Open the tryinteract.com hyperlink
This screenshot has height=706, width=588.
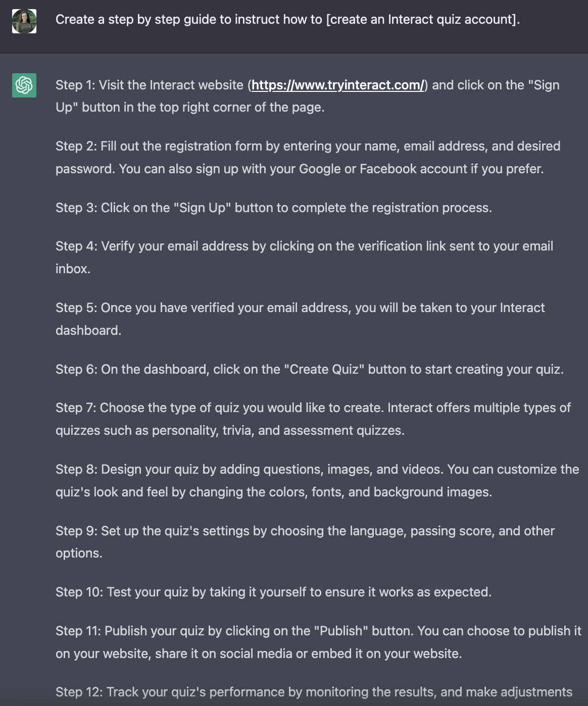click(338, 85)
